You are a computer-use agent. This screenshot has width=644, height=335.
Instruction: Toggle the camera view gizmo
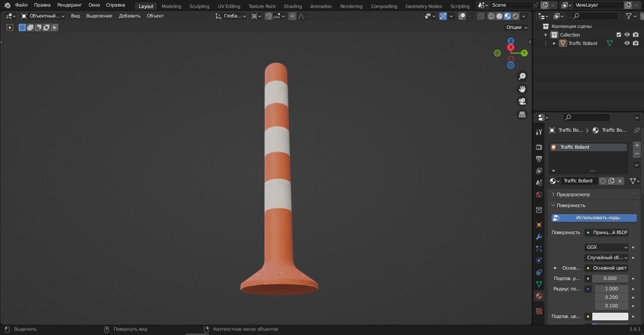pyautogui.click(x=522, y=101)
